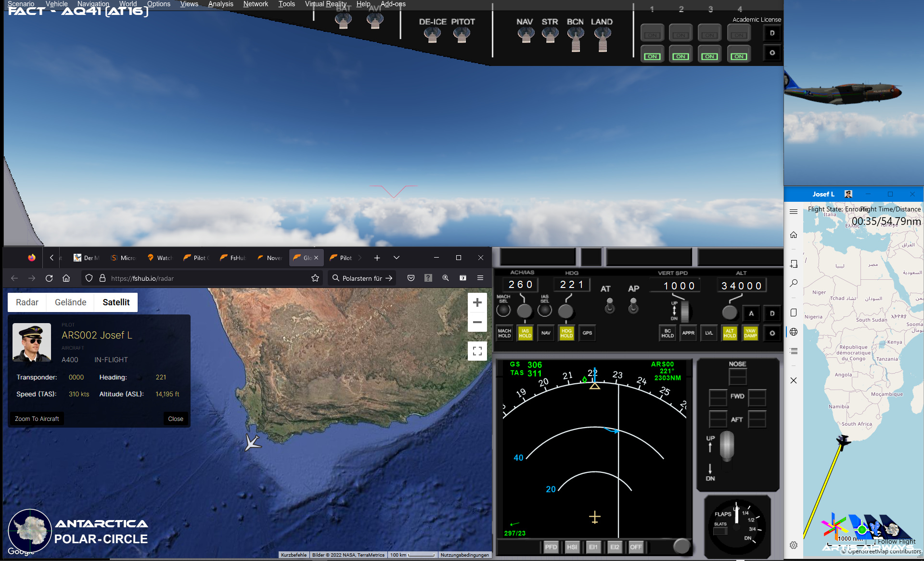Click Firefox logo icon in tab bar

point(32,258)
